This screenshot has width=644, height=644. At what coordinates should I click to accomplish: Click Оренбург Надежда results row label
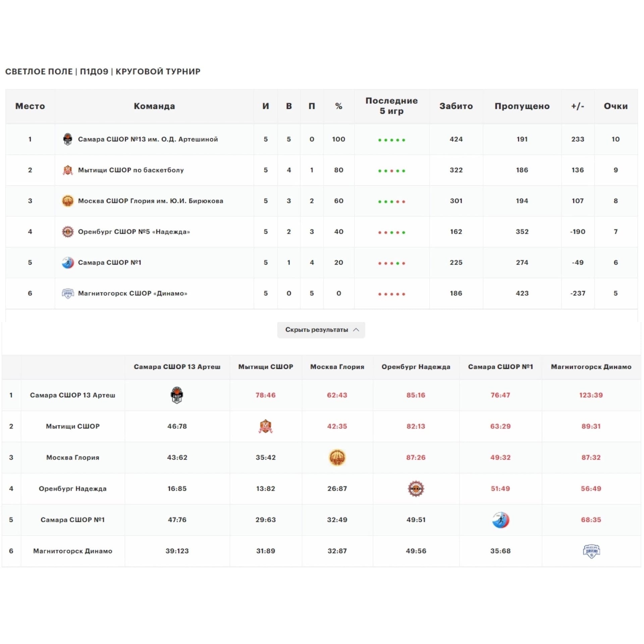click(73, 489)
